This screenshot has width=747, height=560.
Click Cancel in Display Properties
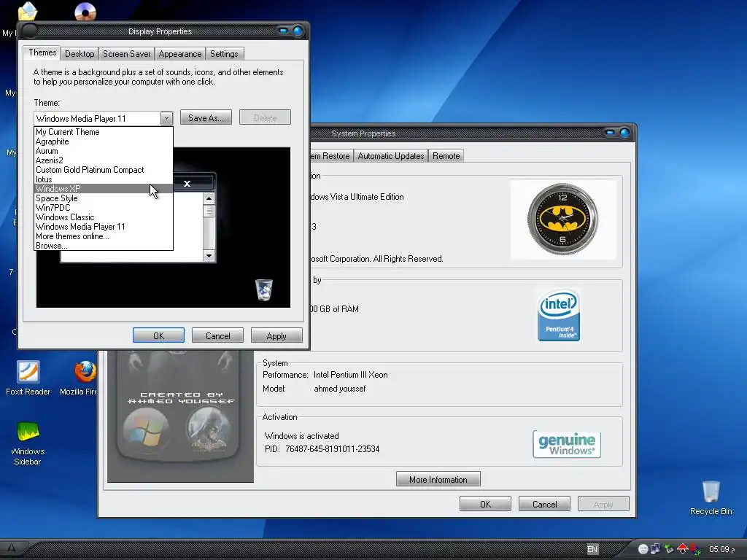(217, 335)
